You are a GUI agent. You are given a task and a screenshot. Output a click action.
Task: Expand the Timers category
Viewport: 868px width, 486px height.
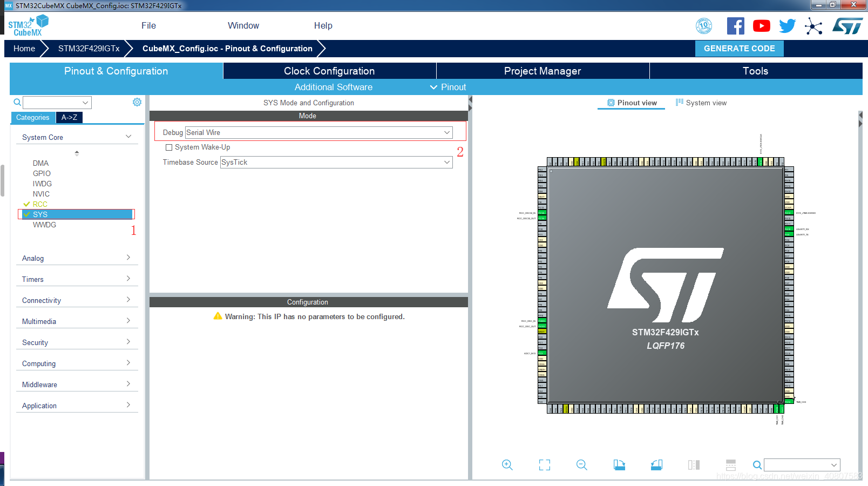point(77,279)
